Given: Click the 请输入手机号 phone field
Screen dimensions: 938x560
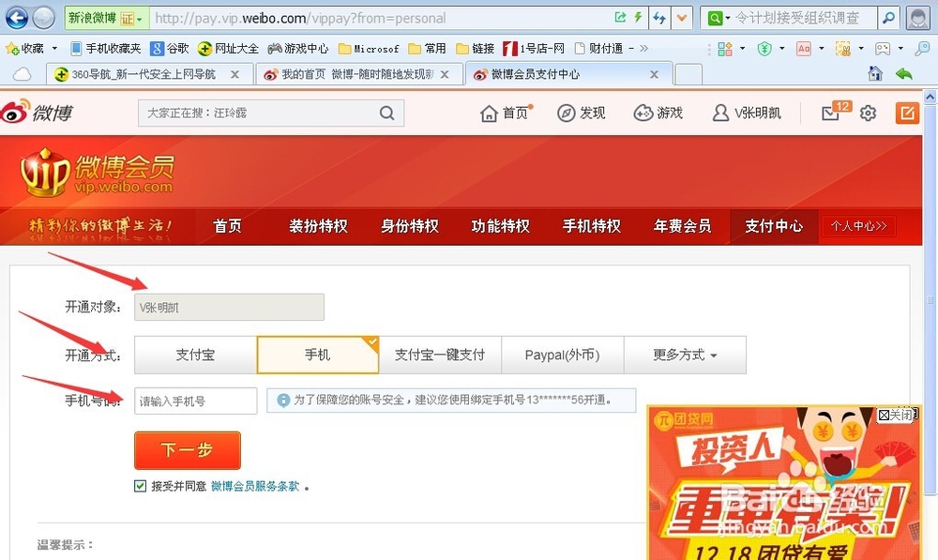Looking at the screenshot, I should [x=196, y=401].
